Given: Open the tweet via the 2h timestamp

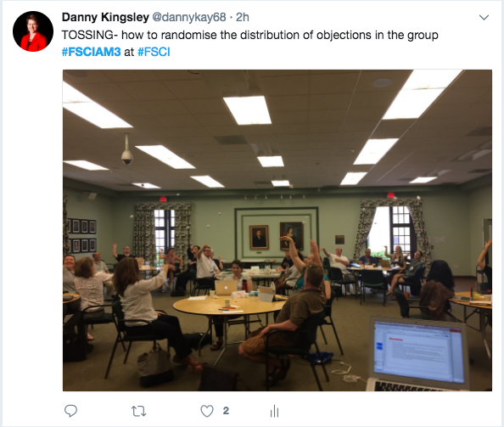Looking at the screenshot, I should [x=243, y=17].
